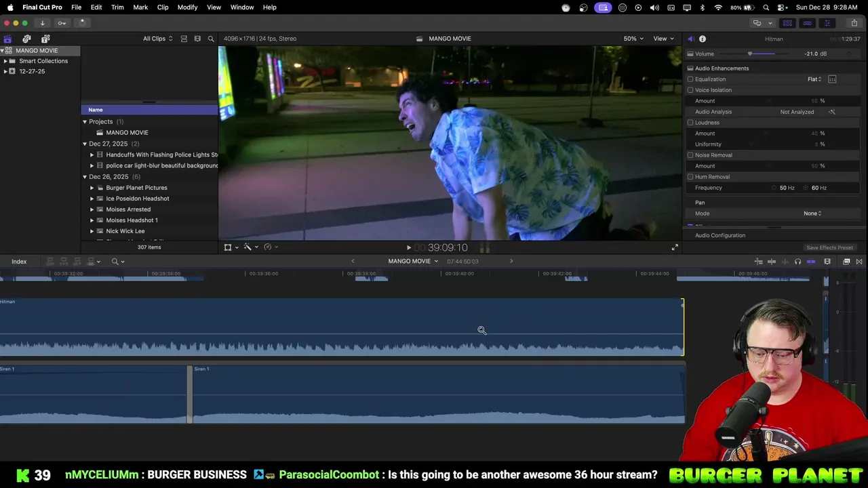Go back in timeline history
Viewport: 868px width, 488px height.
(x=353, y=261)
